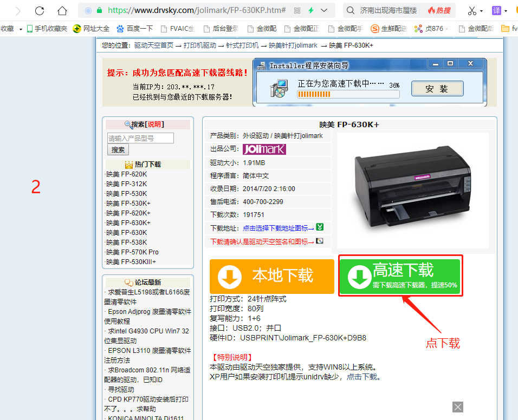Click the purple translate icon
Image resolution: width=518 pixels, height=420 pixels.
click(496, 10)
